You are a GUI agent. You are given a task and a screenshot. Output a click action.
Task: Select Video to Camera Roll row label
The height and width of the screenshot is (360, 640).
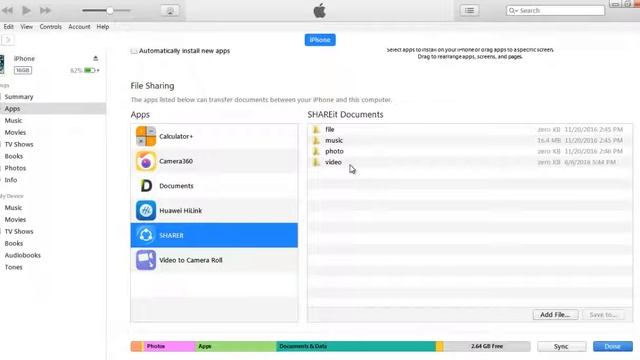click(191, 260)
